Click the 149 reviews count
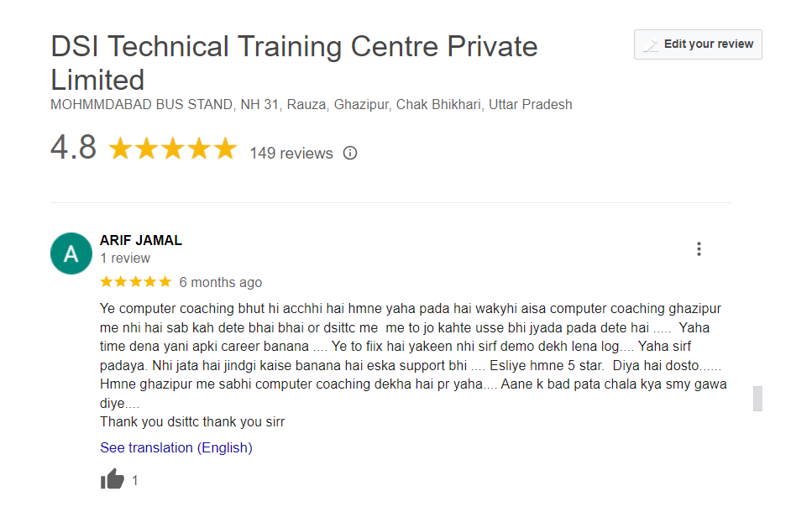The image size is (812, 512). tap(291, 154)
